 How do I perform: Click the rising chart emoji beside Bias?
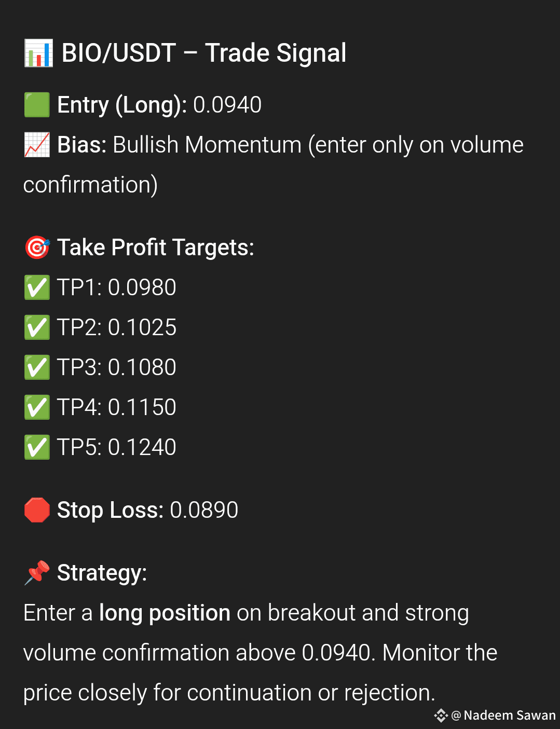[37, 145]
